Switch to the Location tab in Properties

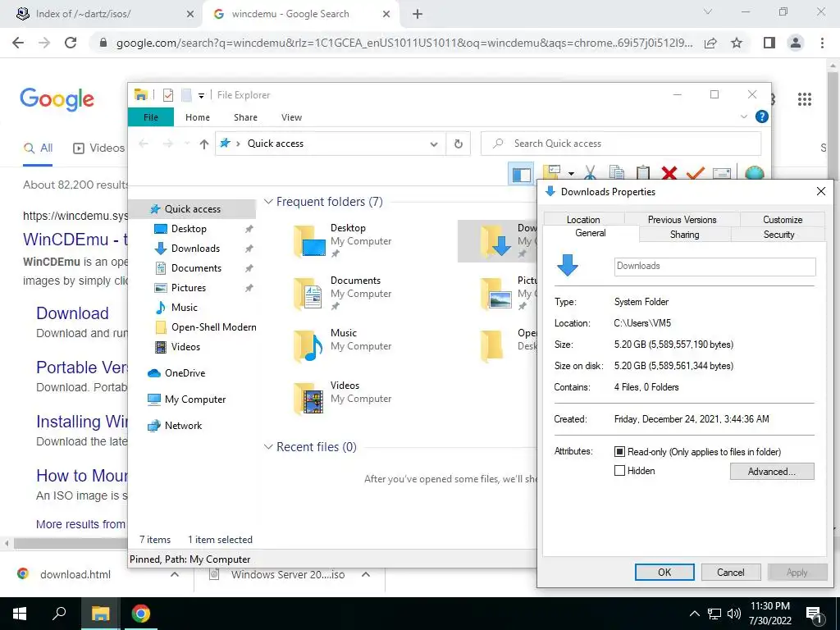[x=583, y=220]
